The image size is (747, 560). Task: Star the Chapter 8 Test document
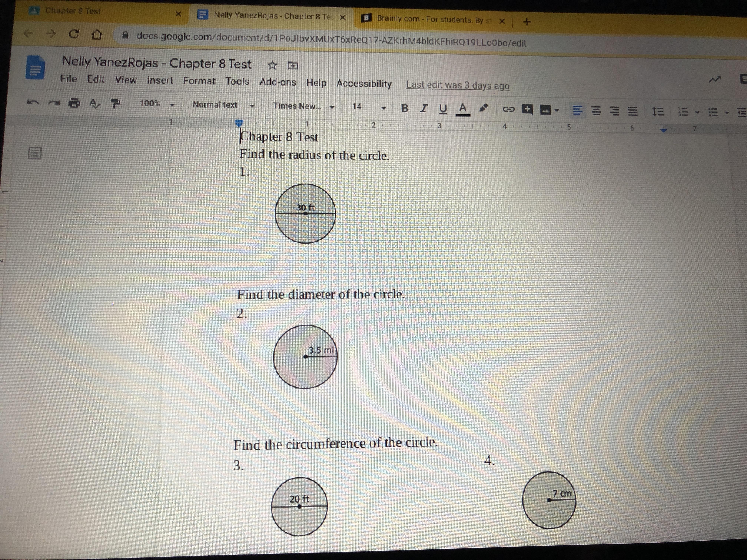[272, 65]
